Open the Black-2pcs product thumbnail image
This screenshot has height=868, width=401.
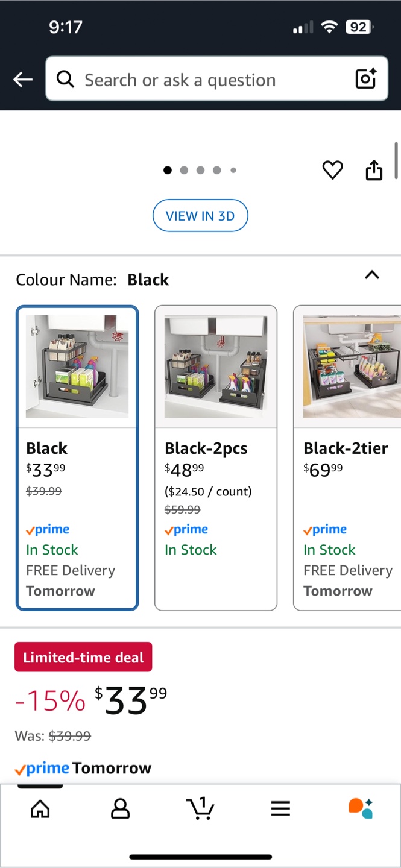point(216,366)
